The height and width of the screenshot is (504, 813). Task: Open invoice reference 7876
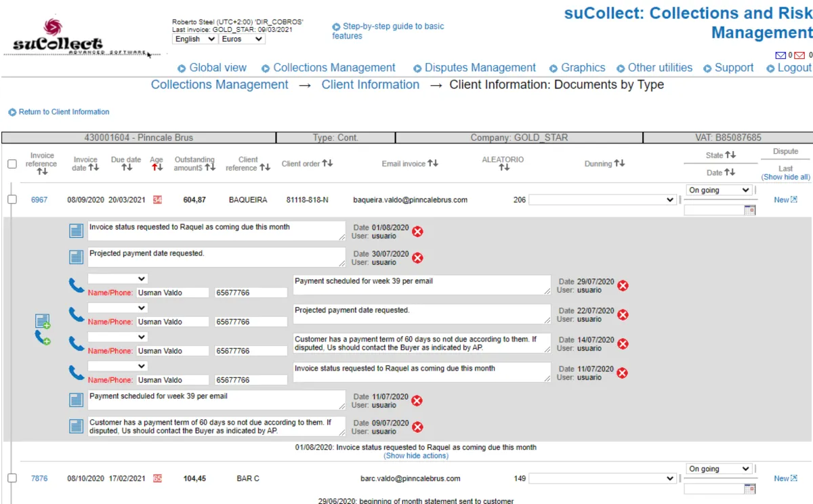[39, 478]
